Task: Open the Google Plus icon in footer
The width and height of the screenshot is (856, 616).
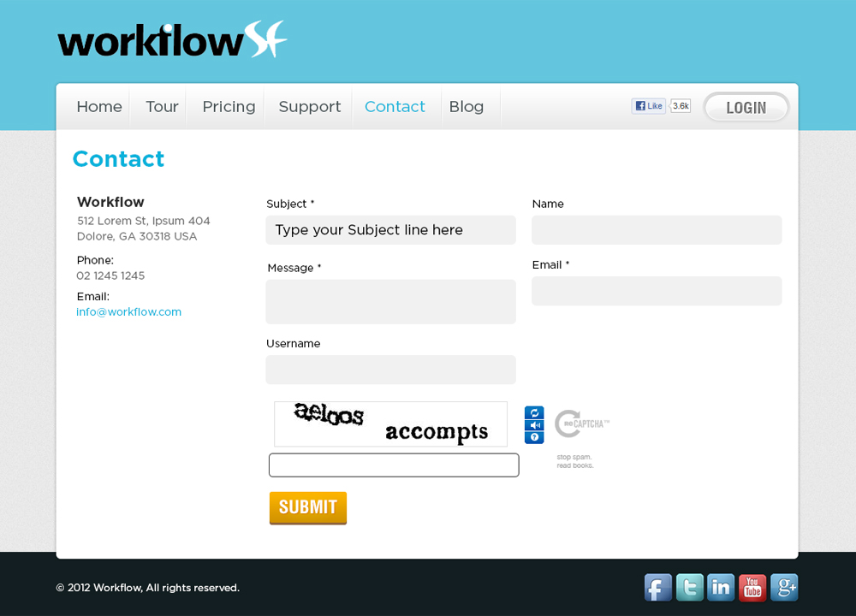Action: point(784,588)
